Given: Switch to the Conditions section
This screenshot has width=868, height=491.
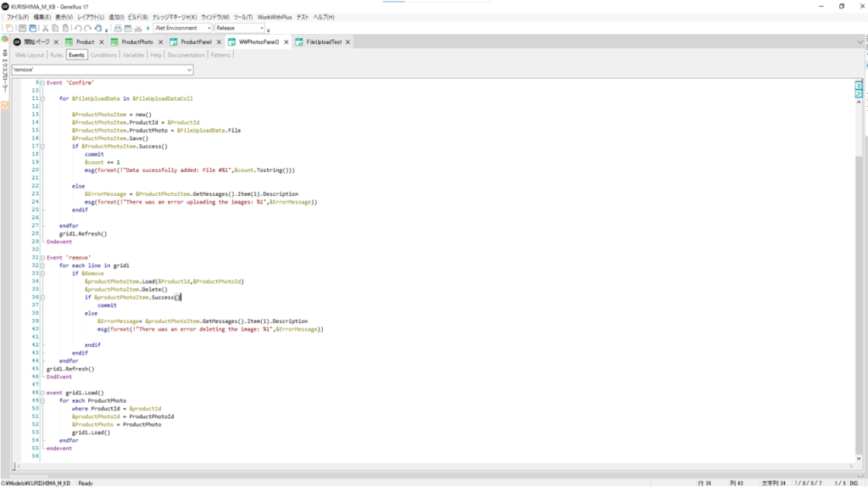Looking at the screenshot, I should pyautogui.click(x=103, y=55).
